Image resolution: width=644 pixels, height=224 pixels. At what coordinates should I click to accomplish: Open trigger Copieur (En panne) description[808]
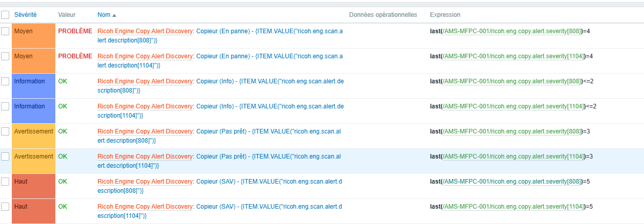(x=269, y=31)
